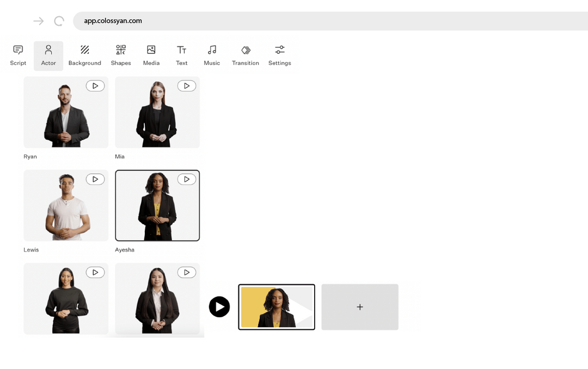
Task: Select actor Ryan's thumbnail
Action: (65, 112)
